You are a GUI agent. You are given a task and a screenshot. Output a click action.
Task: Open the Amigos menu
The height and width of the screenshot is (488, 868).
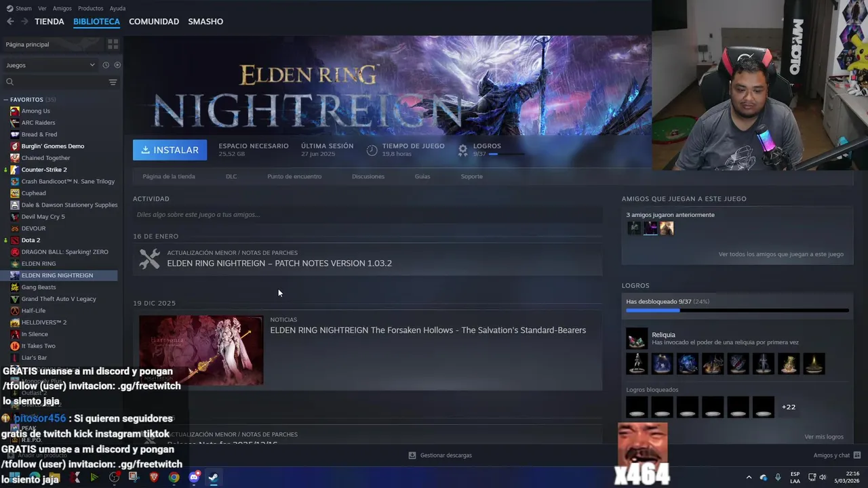(62, 8)
